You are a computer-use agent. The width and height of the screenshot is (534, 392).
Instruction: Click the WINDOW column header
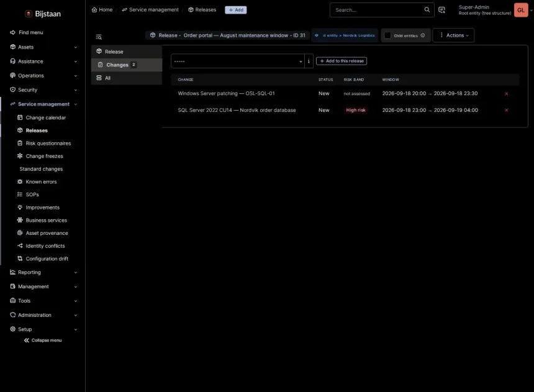(391, 80)
